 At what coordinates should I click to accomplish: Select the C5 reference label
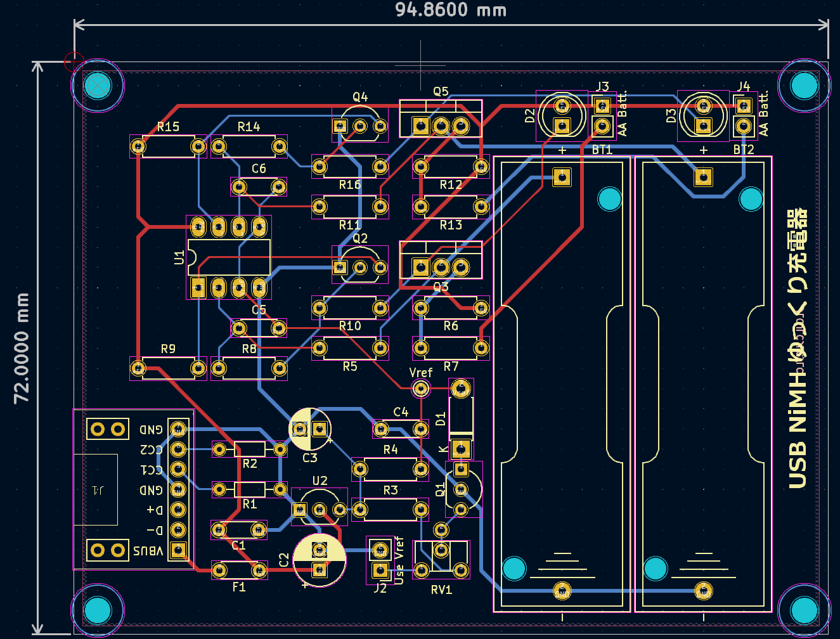click(x=259, y=310)
